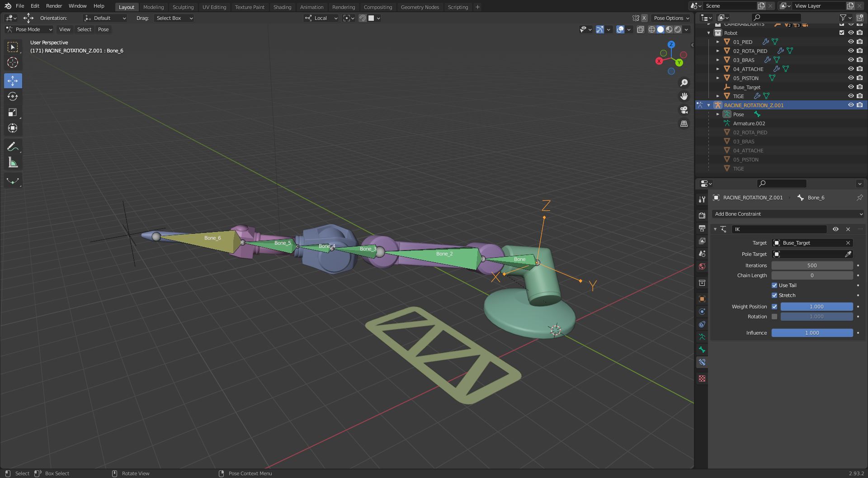
Task: Open the Orientation Default dropdown
Action: click(105, 18)
